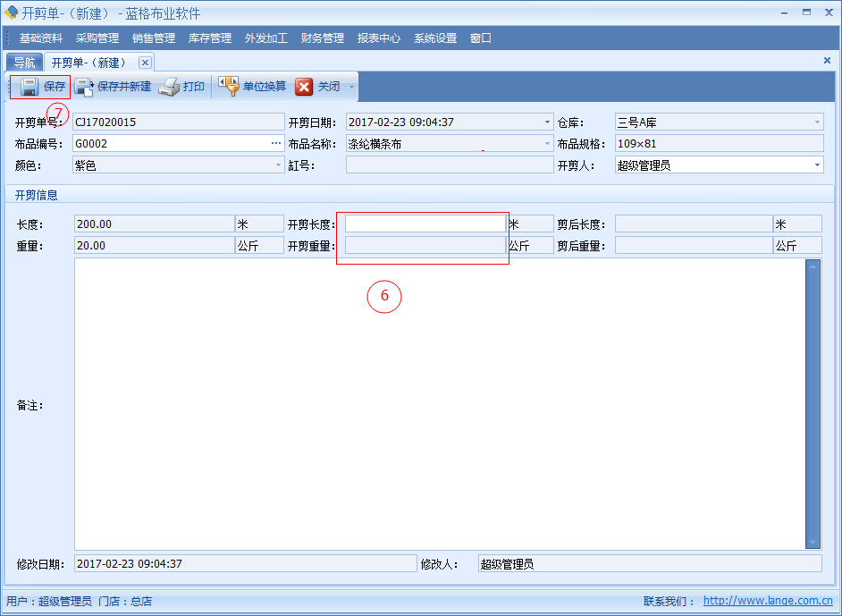This screenshot has height=616, width=842.
Task: Click inside the 备注 remarks text area
Action: 438,402
